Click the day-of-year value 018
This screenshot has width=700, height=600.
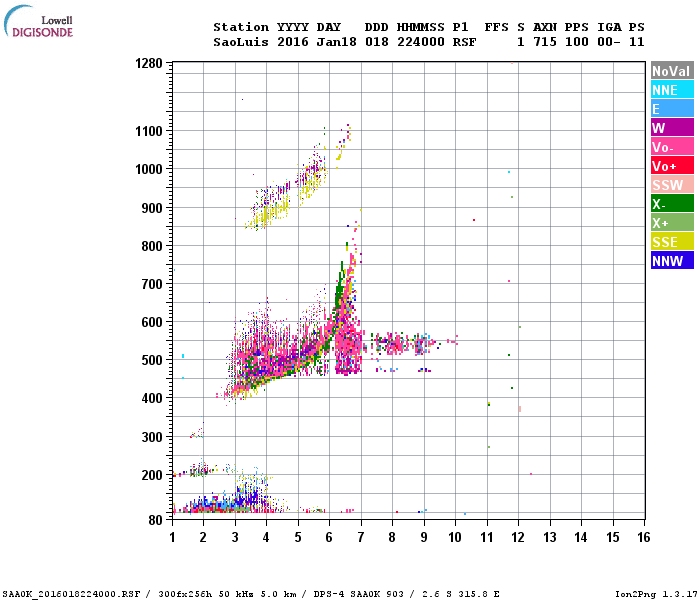(x=377, y=42)
